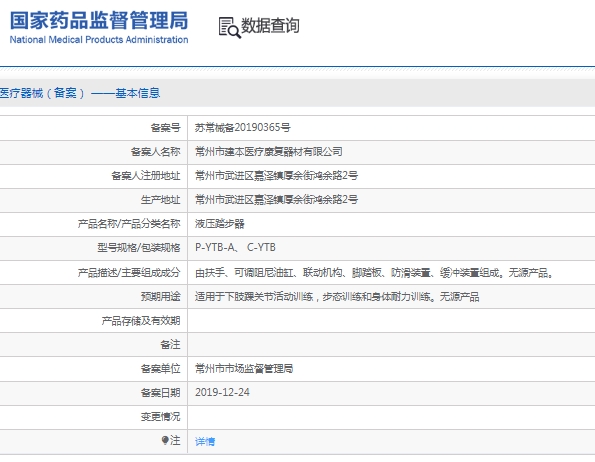Viewport: 595px width, 462px height.
Task: Click the 国家药品监督管理局 logo
Action: click(x=99, y=21)
